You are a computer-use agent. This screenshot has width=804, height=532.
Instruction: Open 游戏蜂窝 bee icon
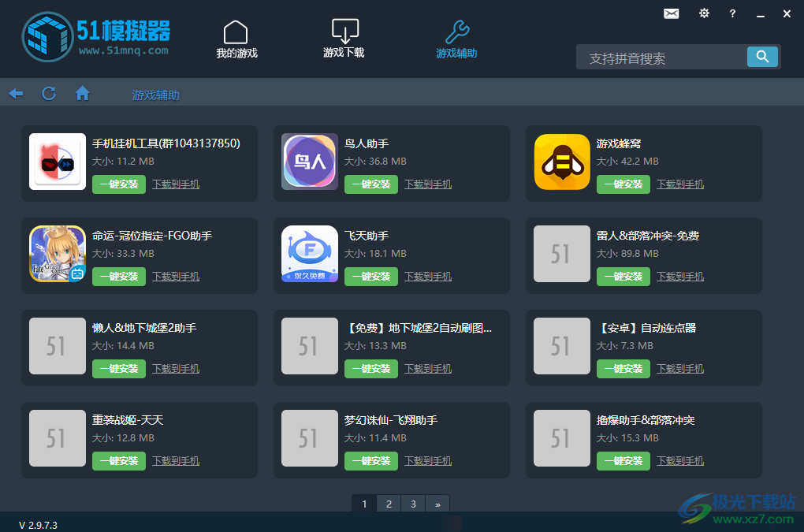562,162
